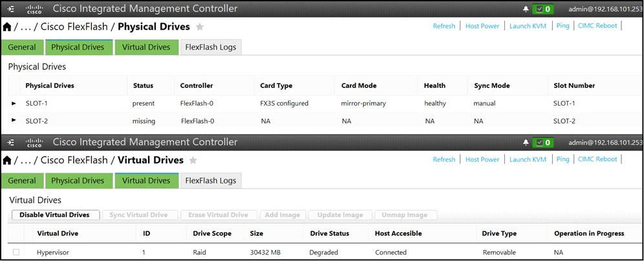
Task: Favorite the Virtual Drives page with the star
Action: tap(193, 161)
